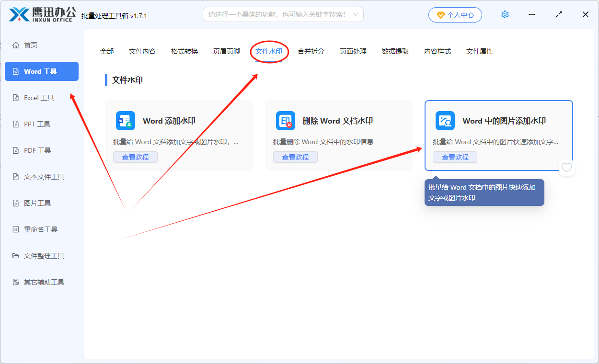599x364 pixels.
Task: Open the Word 中的图片添加水印 tool icon
Action: [445, 121]
